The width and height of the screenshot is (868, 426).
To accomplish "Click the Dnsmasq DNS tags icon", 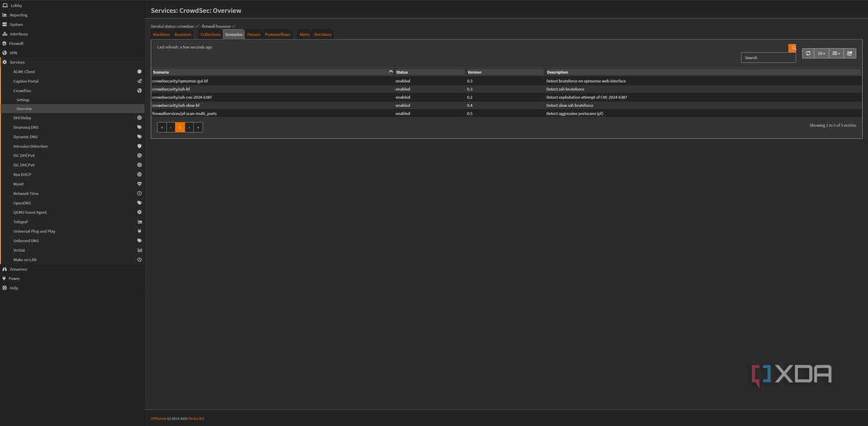I will pyautogui.click(x=139, y=127).
